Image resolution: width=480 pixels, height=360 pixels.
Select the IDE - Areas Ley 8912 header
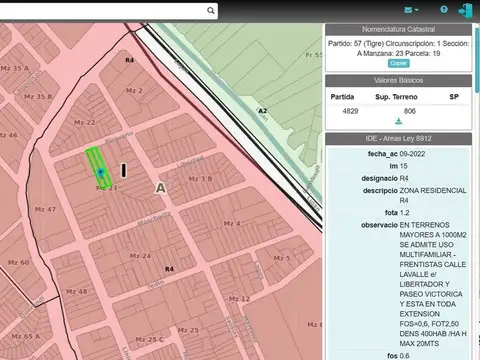pyautogui.click(x=398, y=139)
